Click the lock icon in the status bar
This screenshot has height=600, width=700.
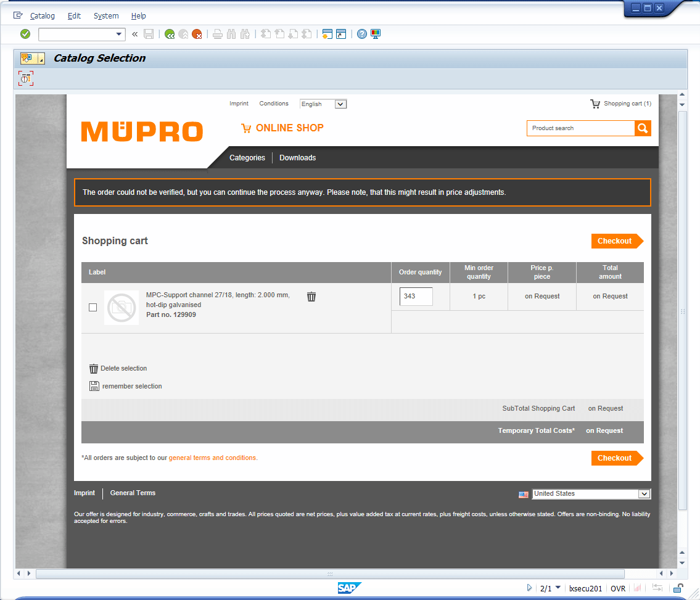(x=678, y=588)
